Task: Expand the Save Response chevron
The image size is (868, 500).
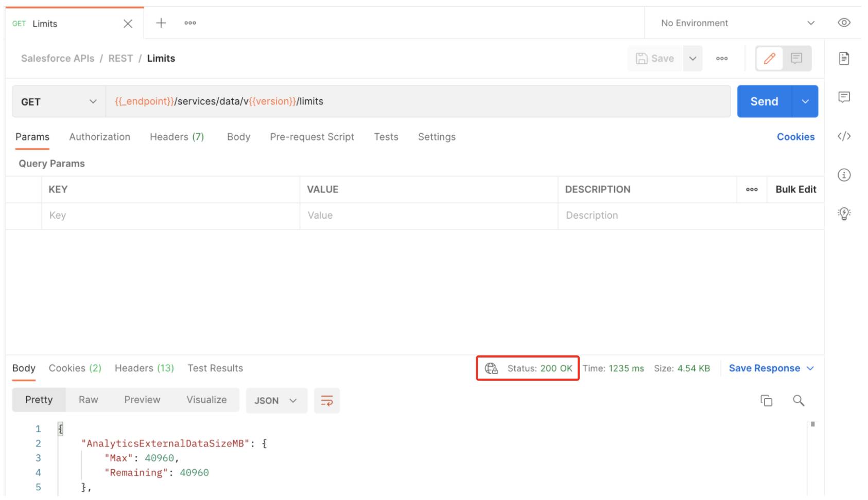Action: point(810,368)
